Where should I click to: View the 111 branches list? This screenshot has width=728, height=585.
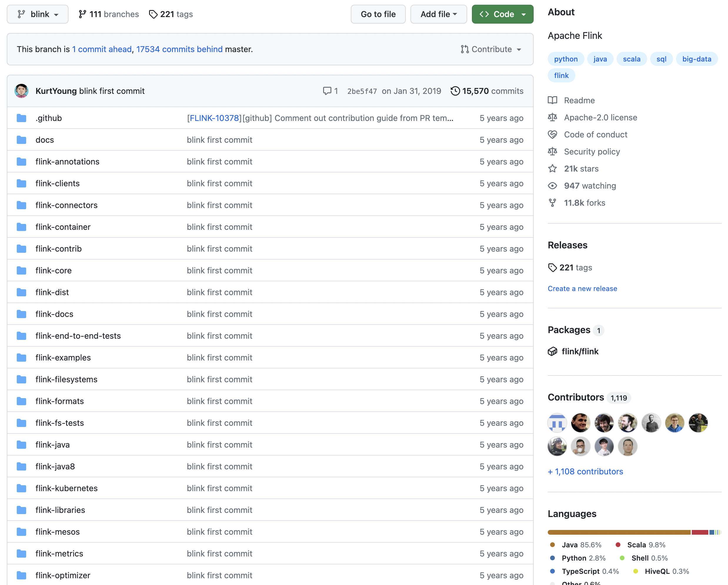(108, 14)
